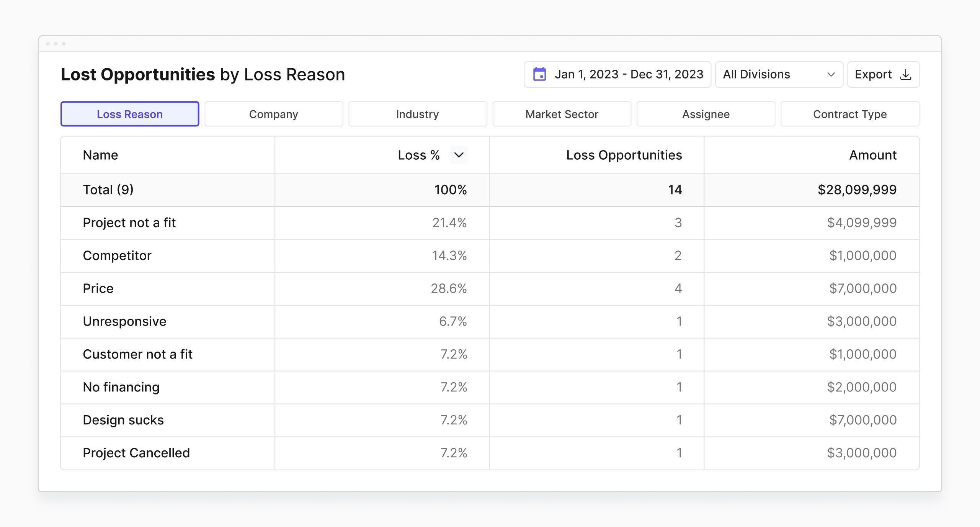
Task: Click the calendar icon next to the date range
Action: click(539, 74)
